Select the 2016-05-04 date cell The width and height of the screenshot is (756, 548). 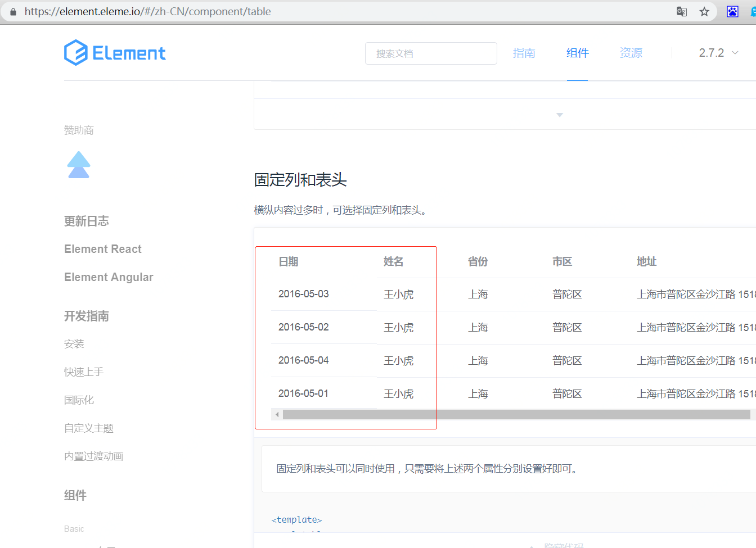pos(304,360)
